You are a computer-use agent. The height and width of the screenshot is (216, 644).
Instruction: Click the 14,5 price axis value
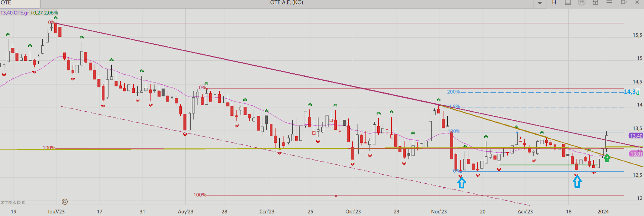[637, 82]
